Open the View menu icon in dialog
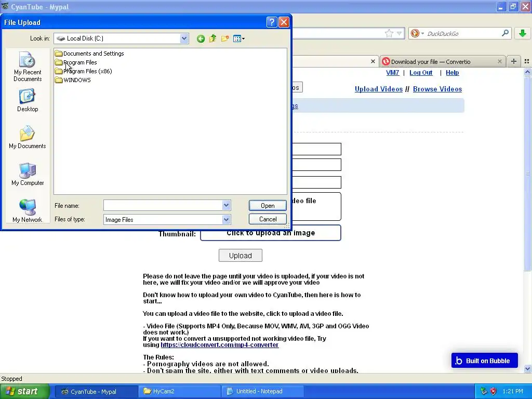This screenshot has width=532, height=399. click(x=239, y=38)
